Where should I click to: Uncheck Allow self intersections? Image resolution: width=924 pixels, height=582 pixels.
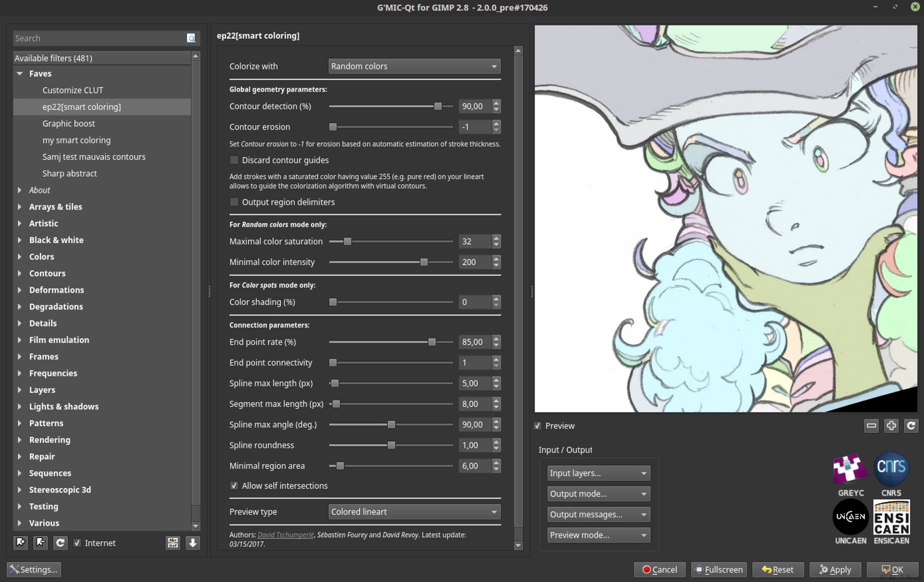(x=234, y=486)
